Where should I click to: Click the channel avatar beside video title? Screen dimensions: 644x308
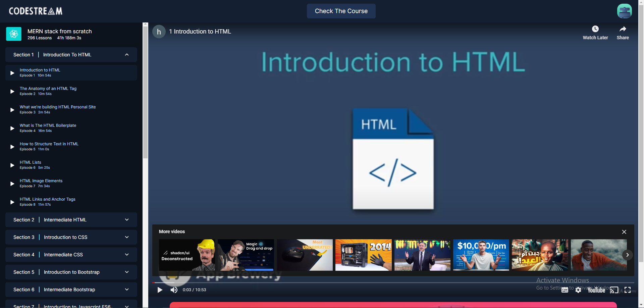coord(159,32)
